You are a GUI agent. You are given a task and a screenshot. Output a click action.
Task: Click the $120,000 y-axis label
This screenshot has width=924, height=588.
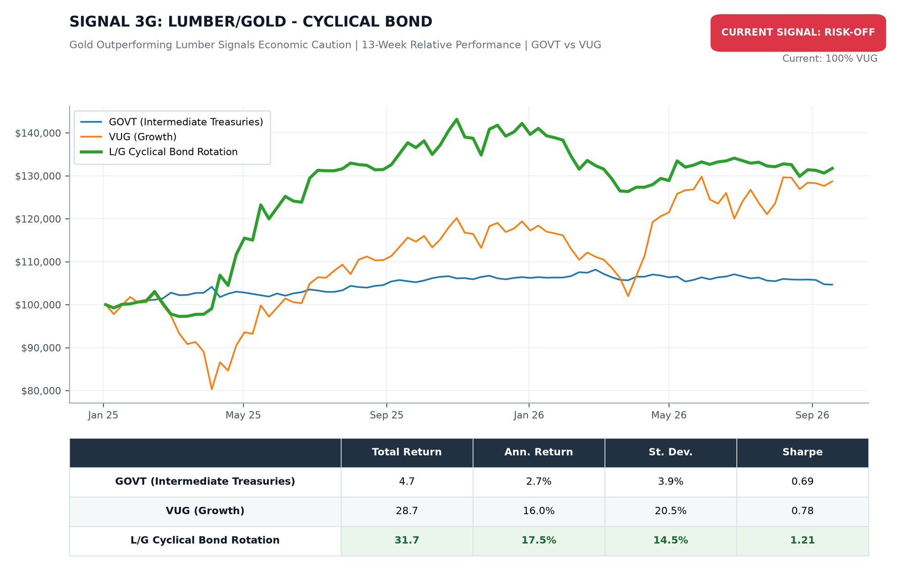click(38, 219)
